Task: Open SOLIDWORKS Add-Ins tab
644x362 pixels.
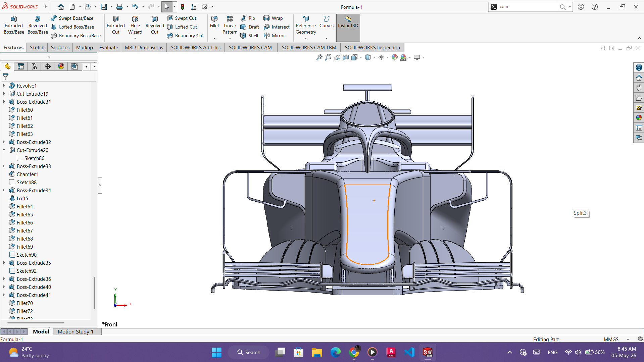Action: (196, 48)
